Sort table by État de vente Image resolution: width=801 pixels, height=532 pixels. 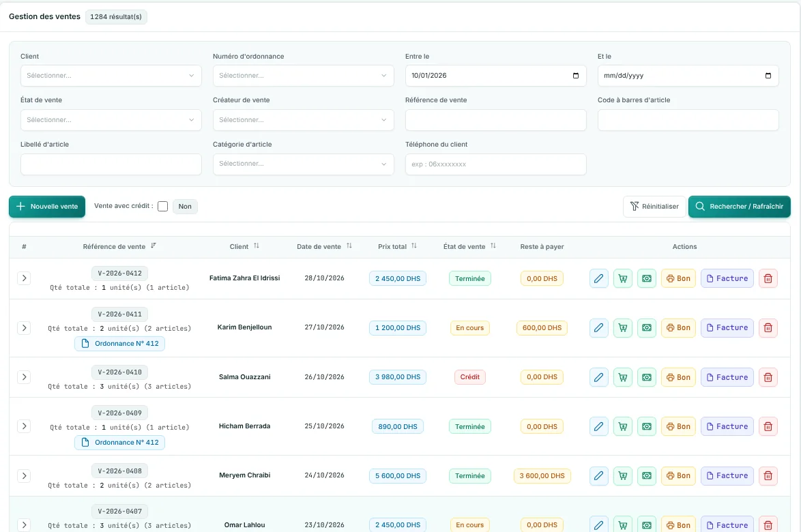tap(493, 246)
